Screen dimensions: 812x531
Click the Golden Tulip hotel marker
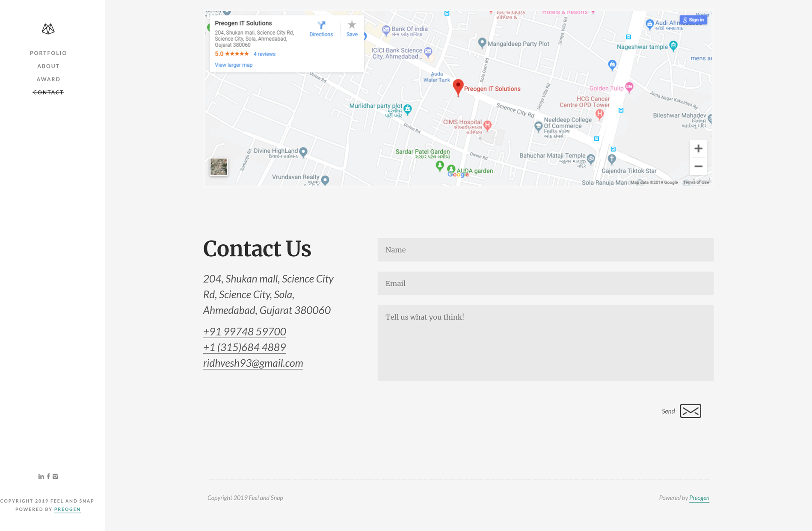629,87
